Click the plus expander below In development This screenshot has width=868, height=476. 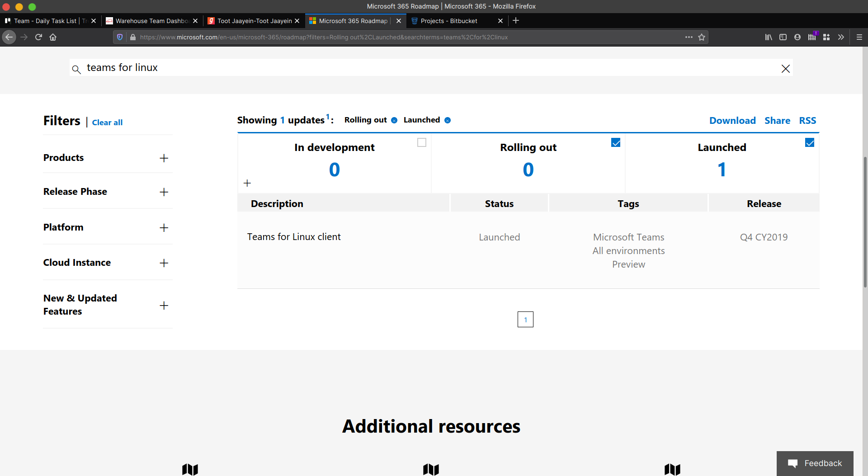247,183
